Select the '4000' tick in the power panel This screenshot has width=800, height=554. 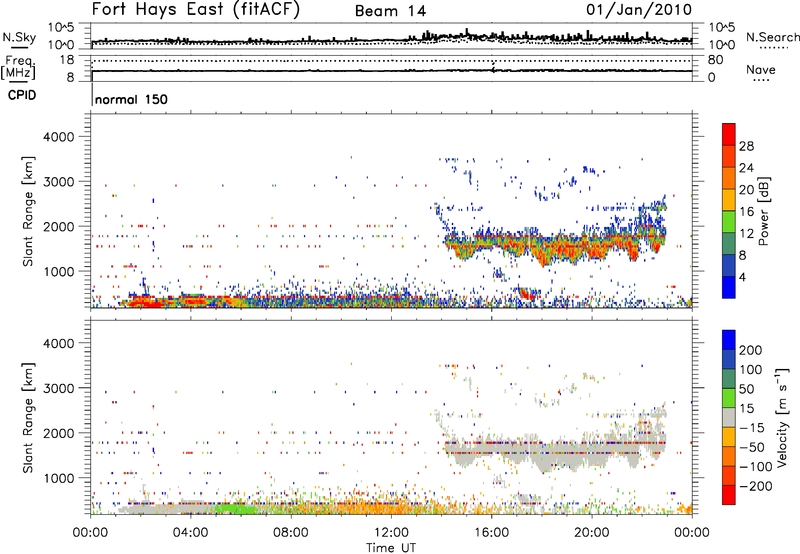tap(58, 137)
